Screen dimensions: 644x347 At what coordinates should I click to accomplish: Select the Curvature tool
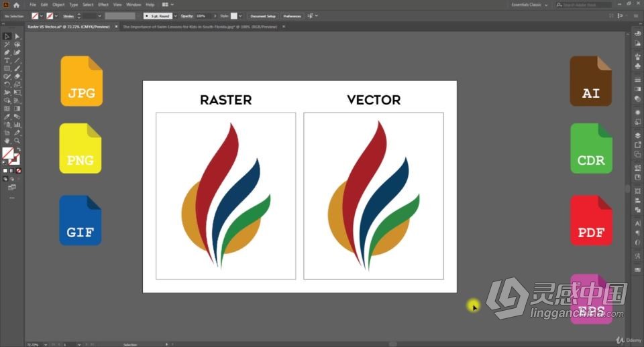[x=17, y=52]
